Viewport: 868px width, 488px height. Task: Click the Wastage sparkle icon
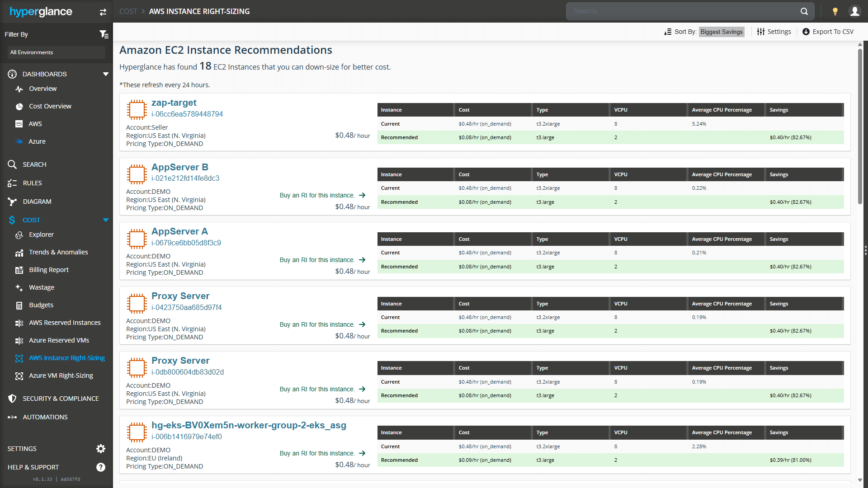(19, 288)
